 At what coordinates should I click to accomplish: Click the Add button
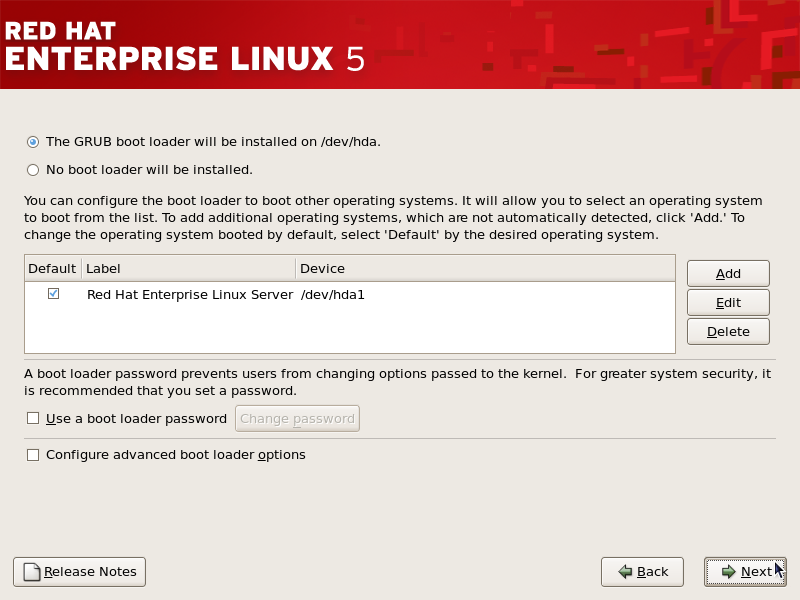tap(728, 274)
